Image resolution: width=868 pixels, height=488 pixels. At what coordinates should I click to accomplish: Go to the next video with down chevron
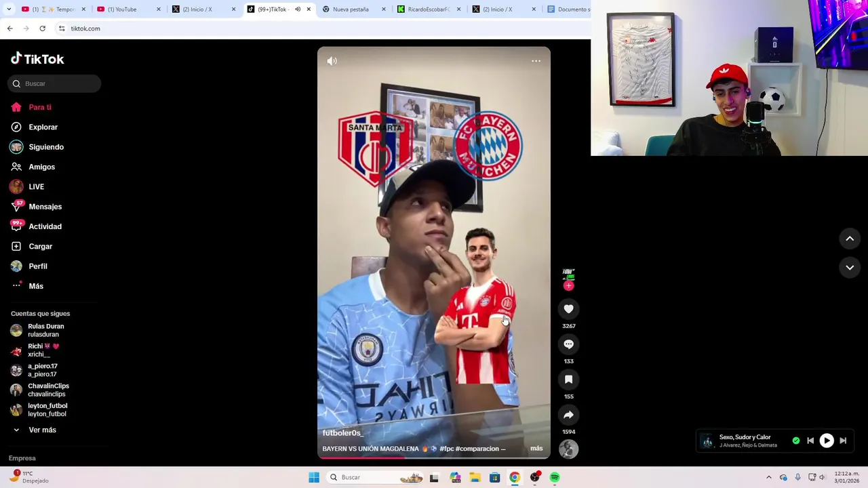850,268
